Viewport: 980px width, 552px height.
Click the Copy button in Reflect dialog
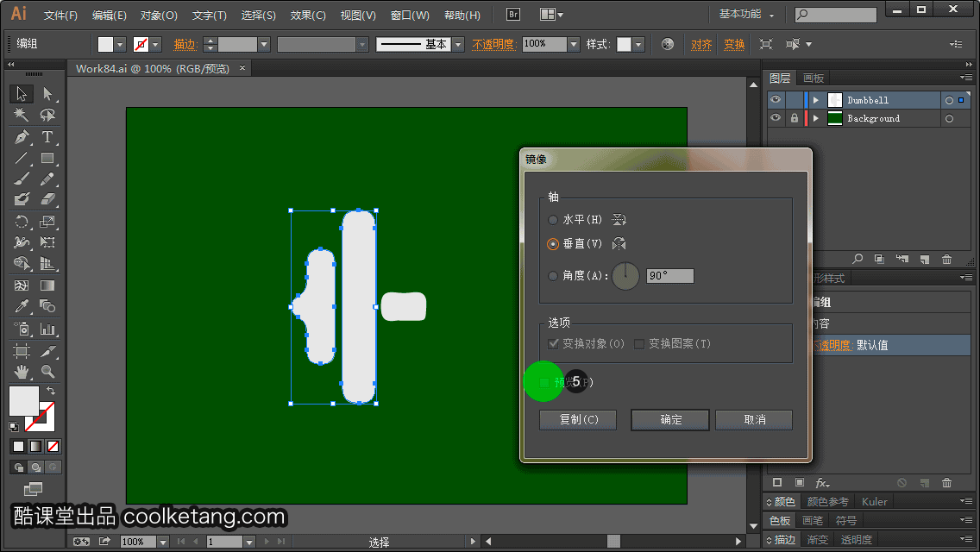point(578,419)
